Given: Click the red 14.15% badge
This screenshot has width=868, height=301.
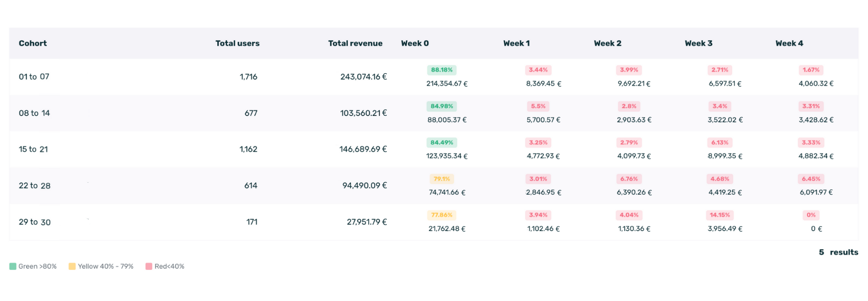Looking at the screenshot, I should pyautogui.click(x=720, y=215).
